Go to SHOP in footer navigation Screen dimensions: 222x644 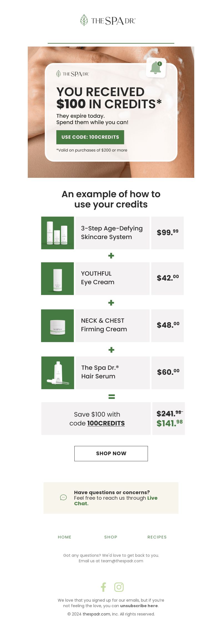click(111, 537)
